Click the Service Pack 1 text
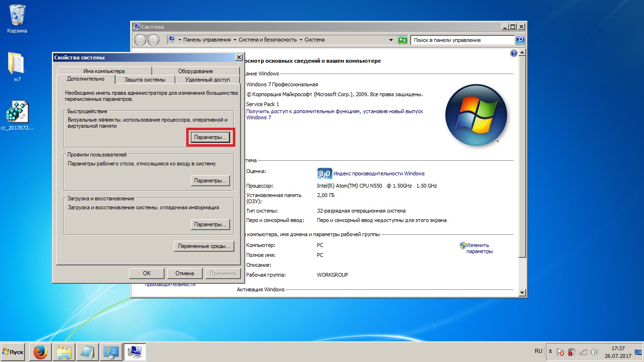The width and height of the screenshot is (644, 362). tap(263, 104)
